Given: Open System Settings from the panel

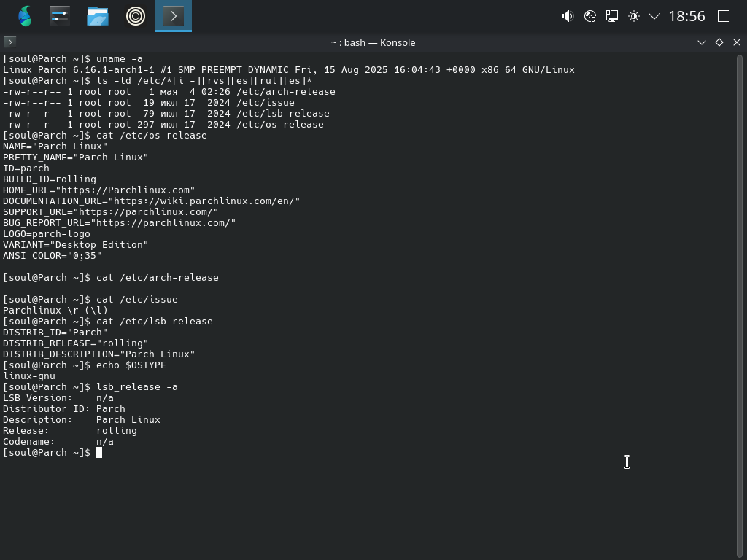Looking at the screenshot, I should click(x=60, y=16).
